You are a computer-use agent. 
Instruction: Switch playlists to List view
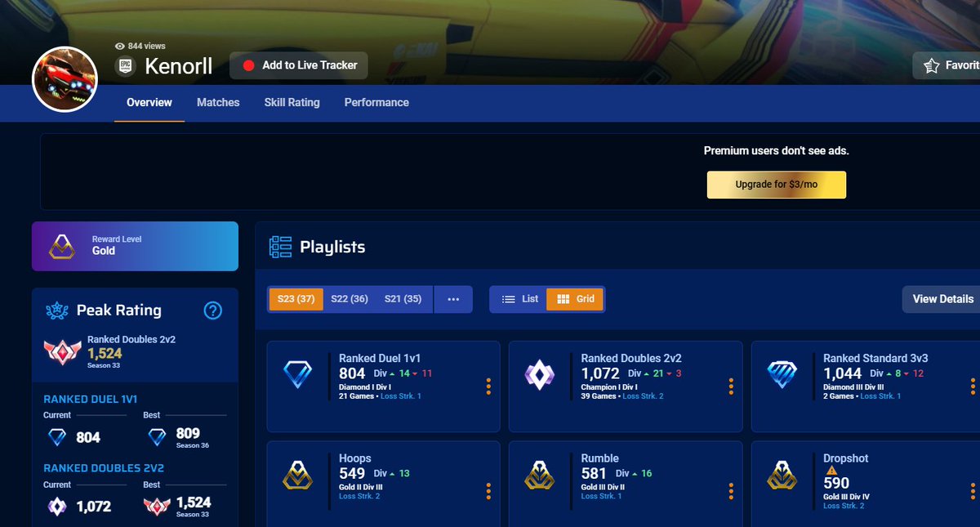coord(519,299)
